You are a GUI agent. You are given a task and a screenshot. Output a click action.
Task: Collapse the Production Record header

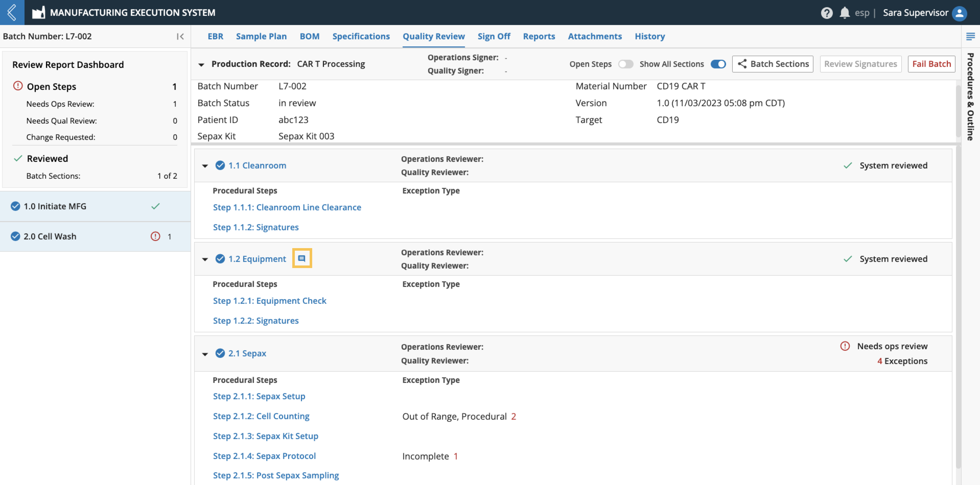[201, 65]
